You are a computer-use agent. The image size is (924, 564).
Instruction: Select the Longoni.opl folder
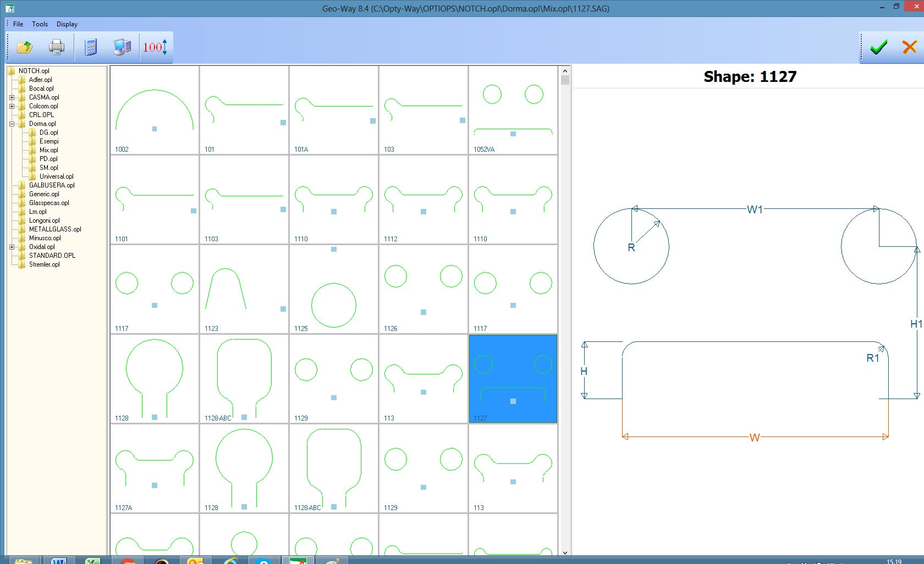[44, 220]
